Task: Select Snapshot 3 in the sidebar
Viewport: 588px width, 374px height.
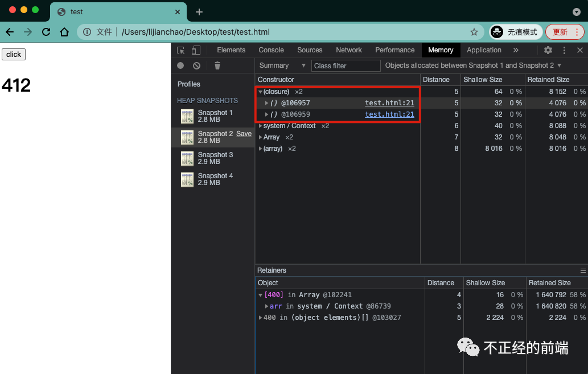Action: tap(213, 158)
